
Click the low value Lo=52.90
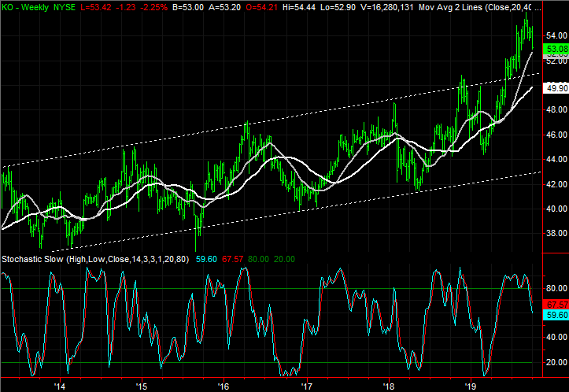pyautogui.click(x=338, y=7)
